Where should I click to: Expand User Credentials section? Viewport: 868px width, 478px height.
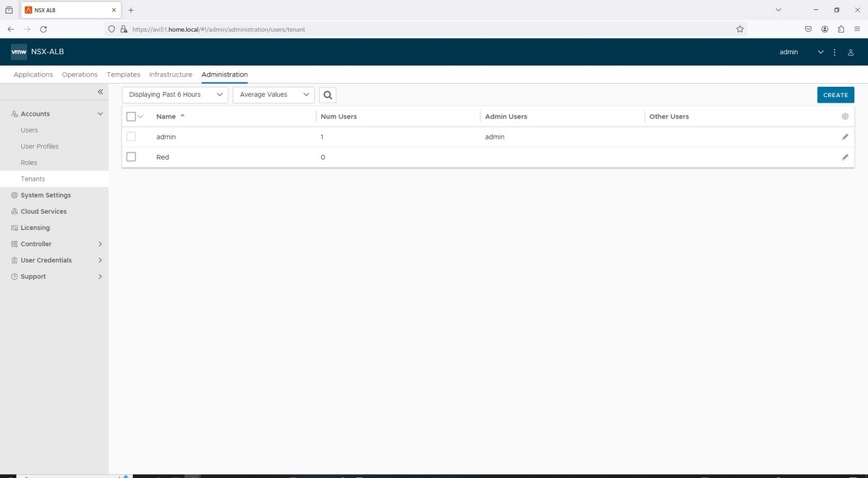(x=100, y=260)
